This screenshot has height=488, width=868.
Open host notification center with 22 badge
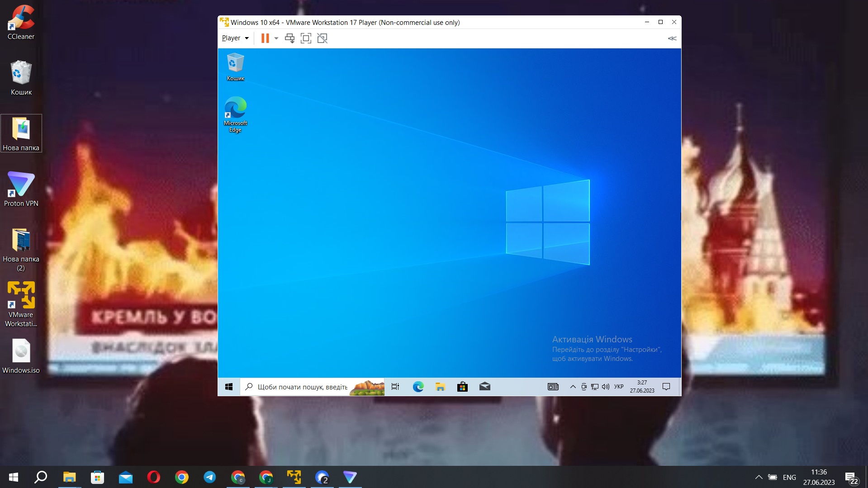point(852,478)
